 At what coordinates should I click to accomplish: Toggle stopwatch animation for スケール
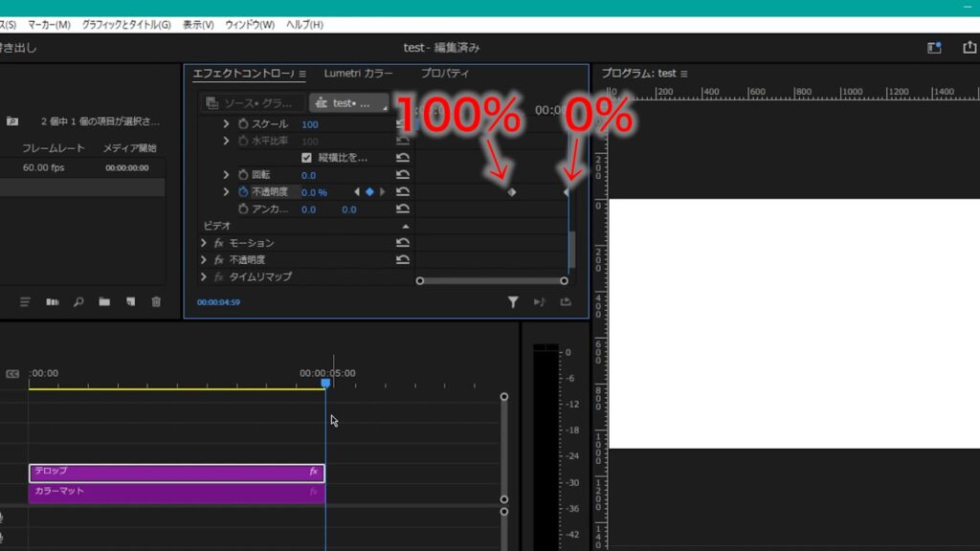(x=243, y=123)
